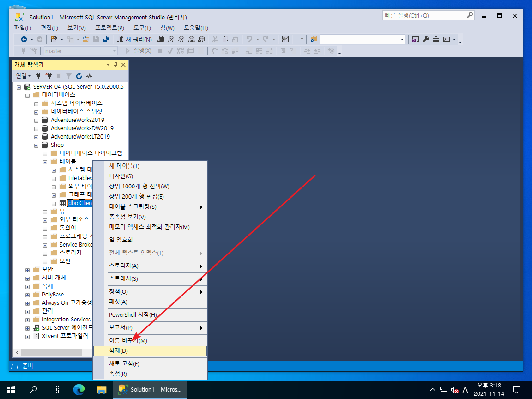Click the New Project toolbar icon

(54, 39)
